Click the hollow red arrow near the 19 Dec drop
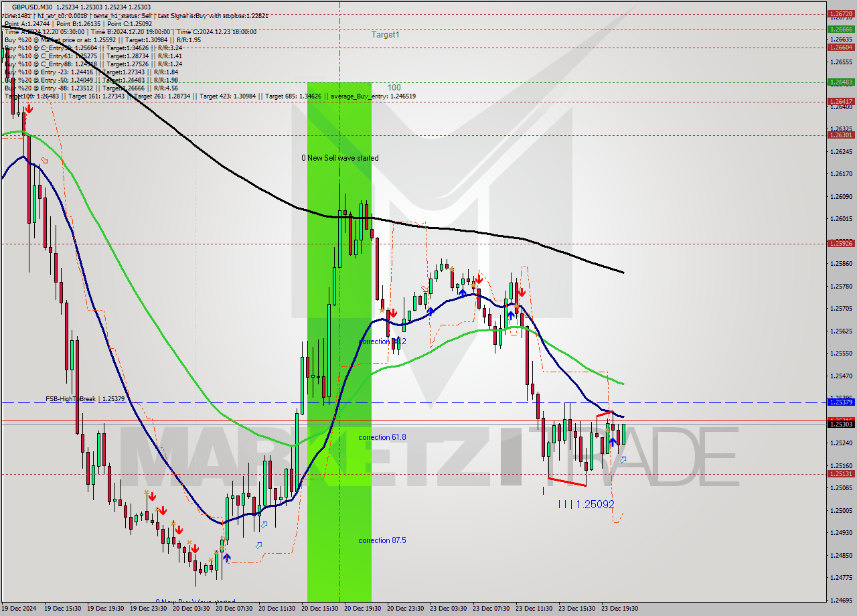Viewport: 857px width, 616px height. tap(44, 160)
